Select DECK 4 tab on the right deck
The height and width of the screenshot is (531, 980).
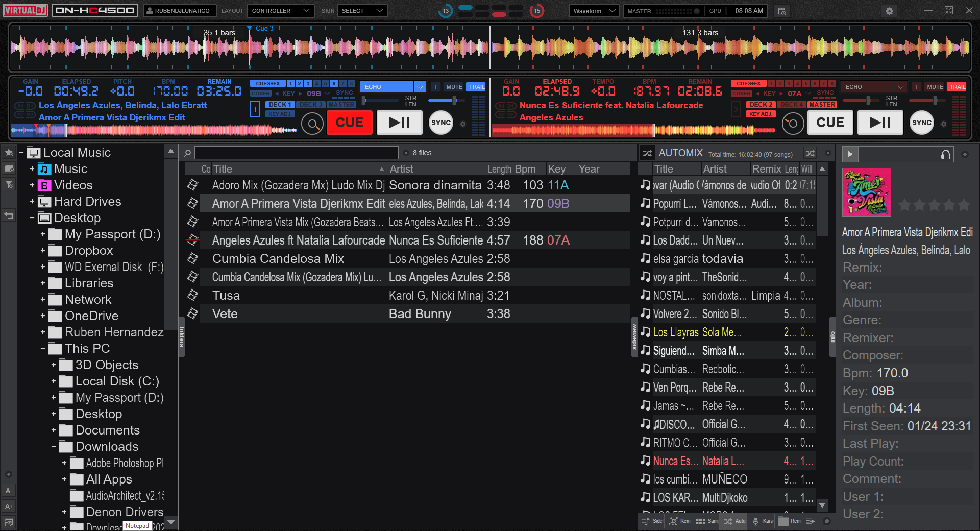[791, 105]
